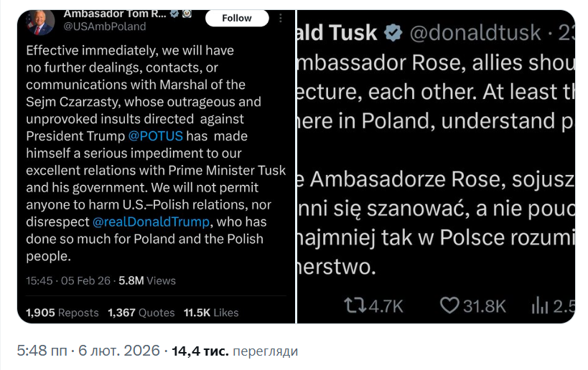
Task: Open the @USAmbPoland handle
Action: pyautogui.click(x=105, y=27)
